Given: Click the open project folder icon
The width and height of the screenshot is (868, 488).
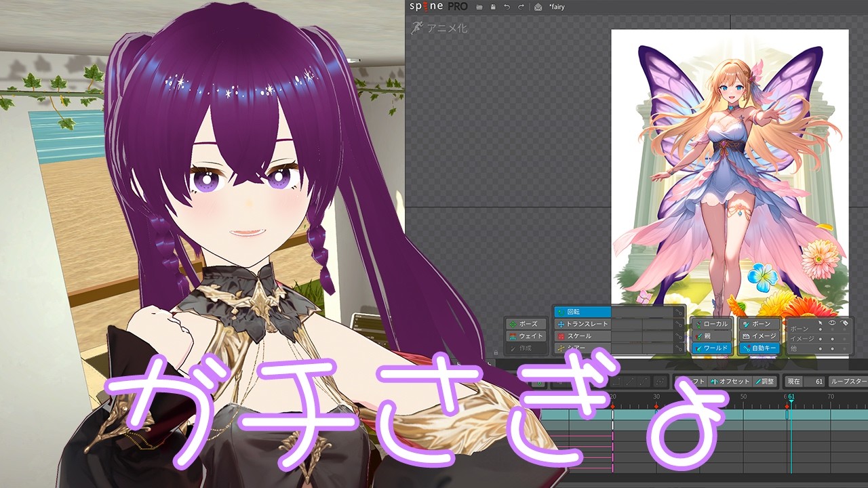Looking at the screenshot, I should (x=479, y=7).
